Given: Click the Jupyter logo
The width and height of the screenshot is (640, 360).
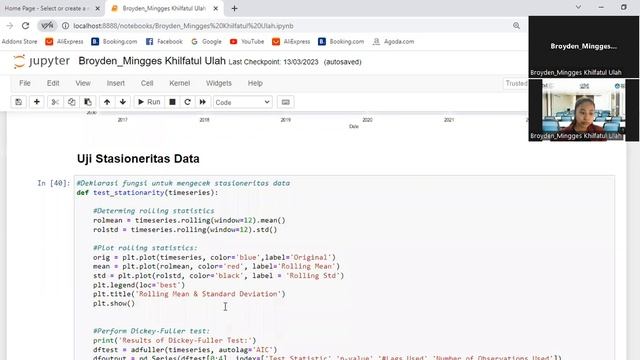Looking at the screenshot, I should pyautogui.click(x=41, y=61).
